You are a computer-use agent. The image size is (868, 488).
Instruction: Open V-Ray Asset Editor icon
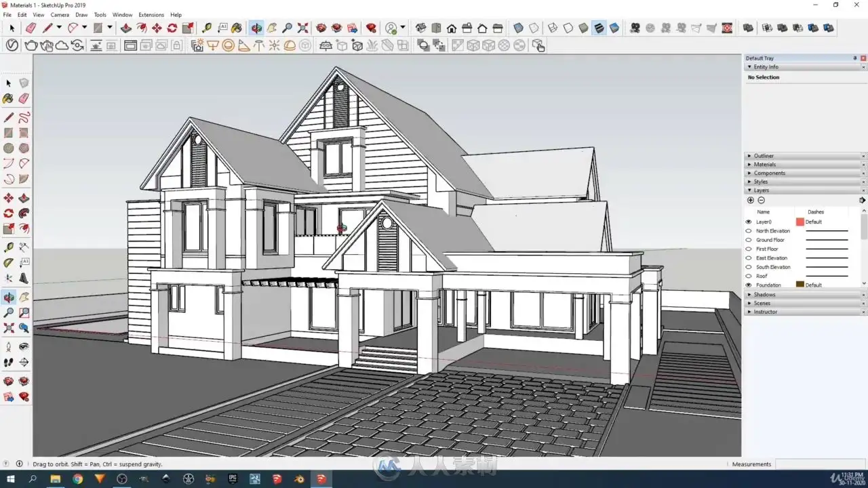(12, 45)
